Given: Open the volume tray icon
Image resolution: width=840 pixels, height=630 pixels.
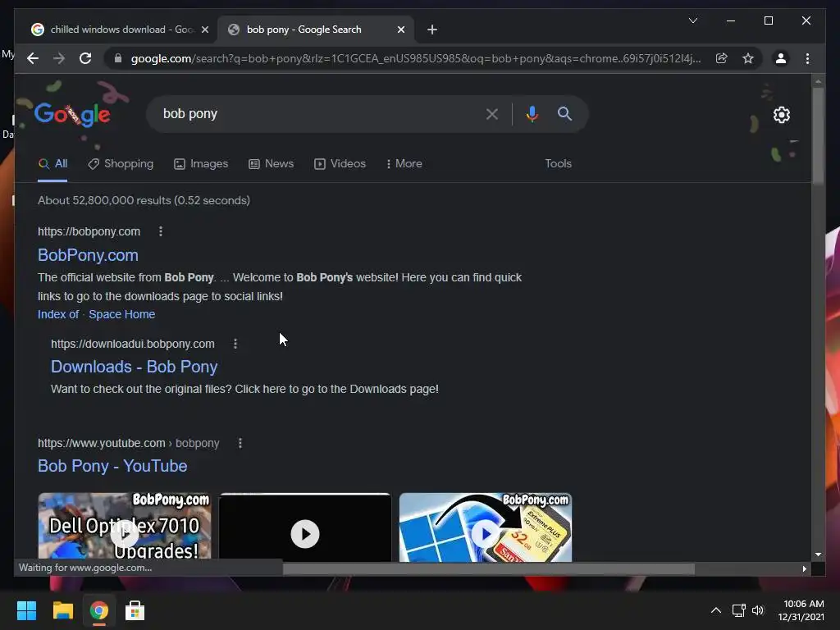Looking at the screenshot, I should 757,610.
